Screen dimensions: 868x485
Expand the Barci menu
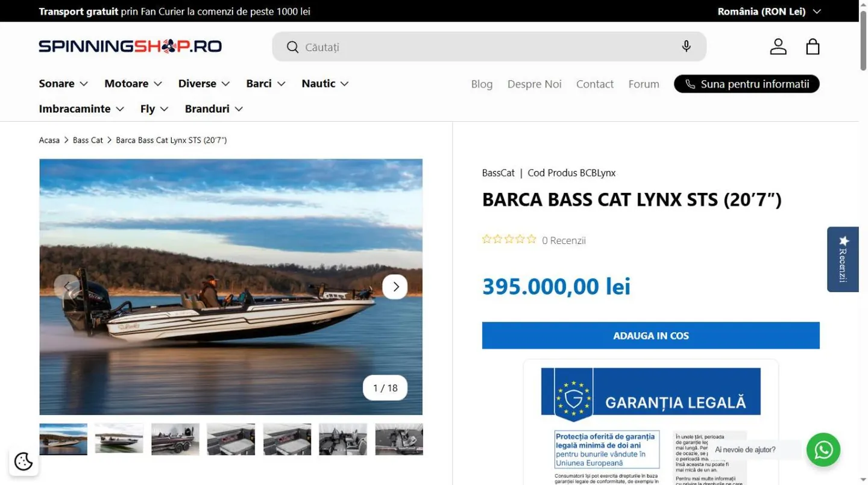pos(266,84)
